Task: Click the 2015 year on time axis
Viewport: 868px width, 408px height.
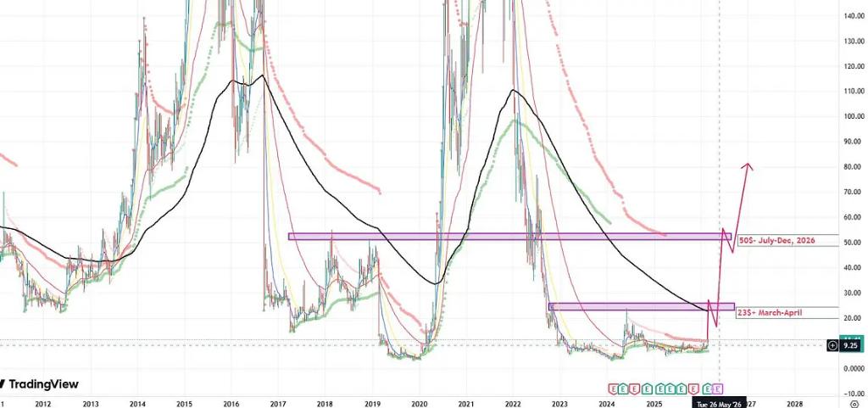Action: 184,404
